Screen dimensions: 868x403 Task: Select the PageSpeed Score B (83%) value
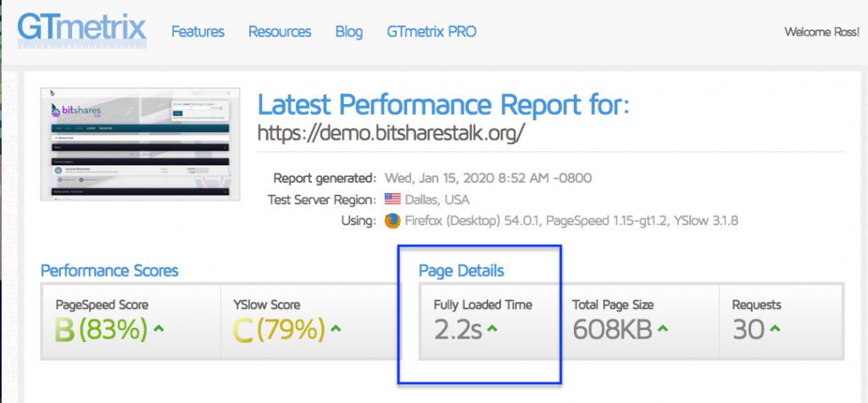coord(102,330)
